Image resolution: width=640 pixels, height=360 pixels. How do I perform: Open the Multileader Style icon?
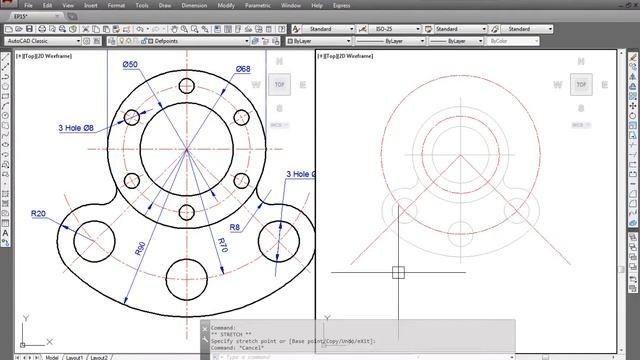coord(495,29)
